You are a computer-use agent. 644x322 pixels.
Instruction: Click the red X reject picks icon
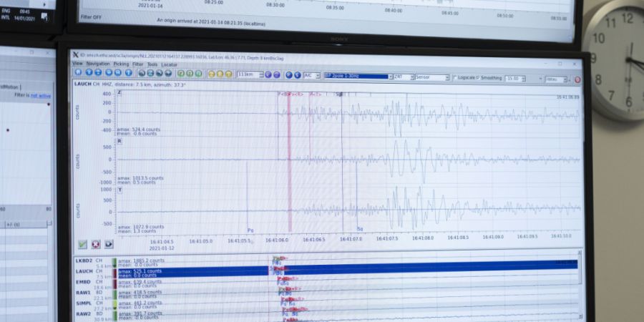95,244
